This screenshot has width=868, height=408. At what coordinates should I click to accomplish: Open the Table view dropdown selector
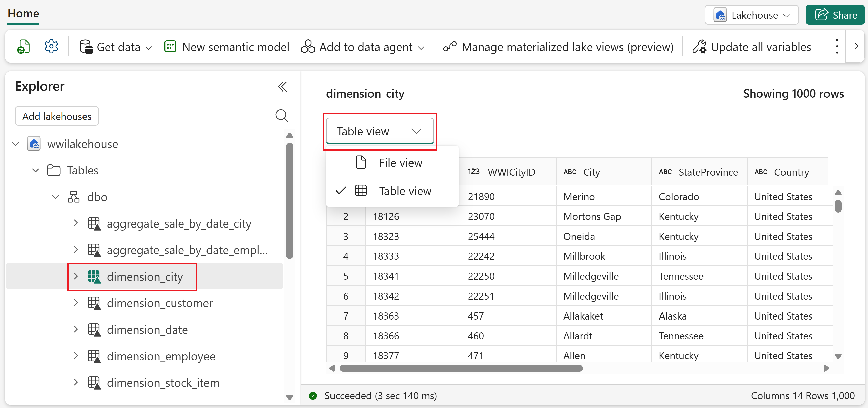tap(379, 131)
